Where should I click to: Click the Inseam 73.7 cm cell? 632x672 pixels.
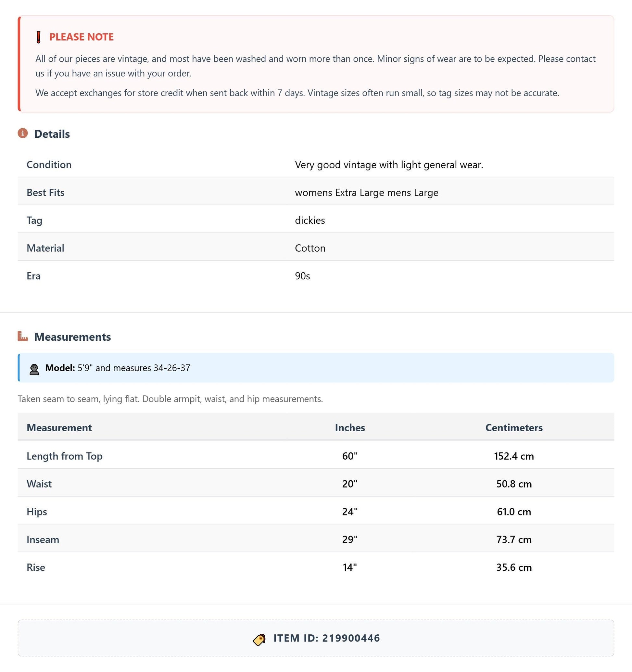click(x=514, y=539)
